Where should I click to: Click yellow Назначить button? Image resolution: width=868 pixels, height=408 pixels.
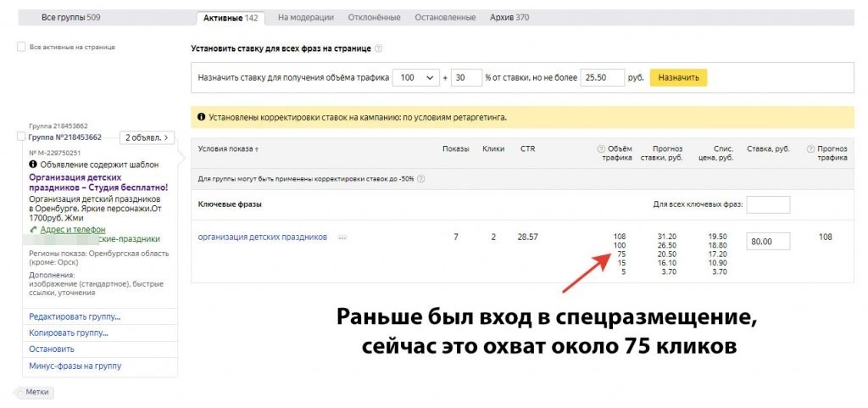click(678, 78)
